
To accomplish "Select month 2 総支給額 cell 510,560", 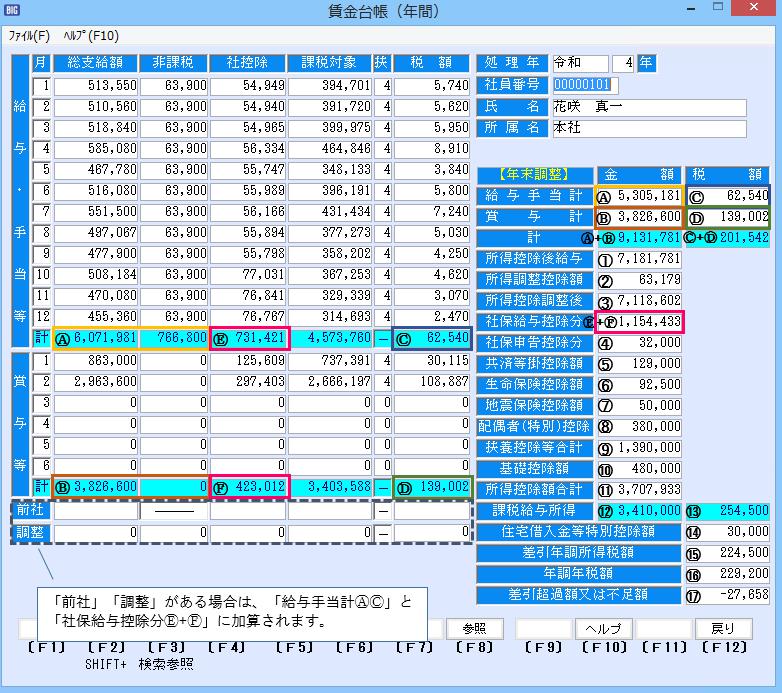I will tap(96, 107).
